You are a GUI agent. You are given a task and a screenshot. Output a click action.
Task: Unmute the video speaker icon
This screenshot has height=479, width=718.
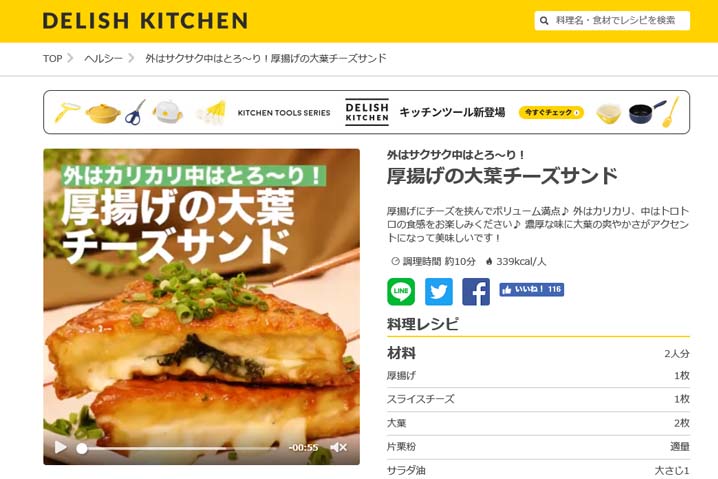[338, 447]
